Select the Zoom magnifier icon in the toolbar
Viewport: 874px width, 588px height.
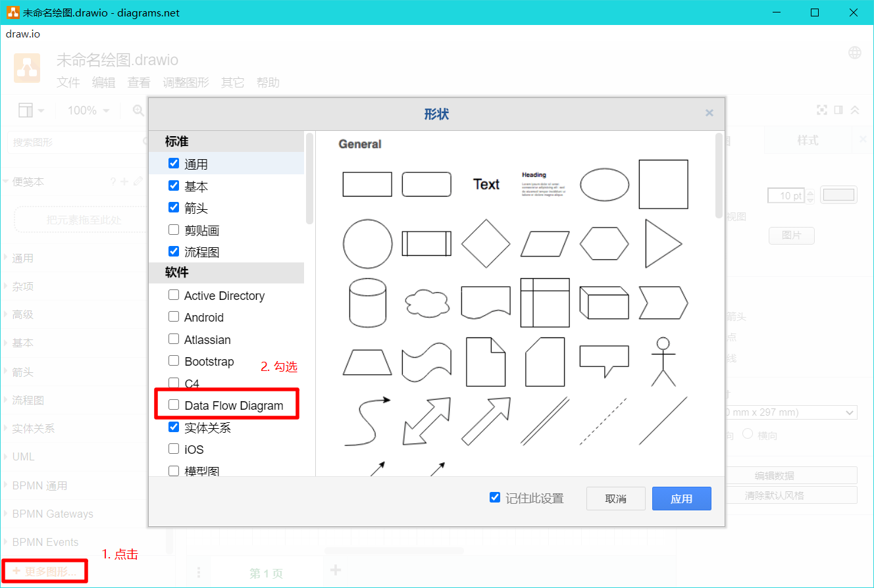tap(137, 110)
